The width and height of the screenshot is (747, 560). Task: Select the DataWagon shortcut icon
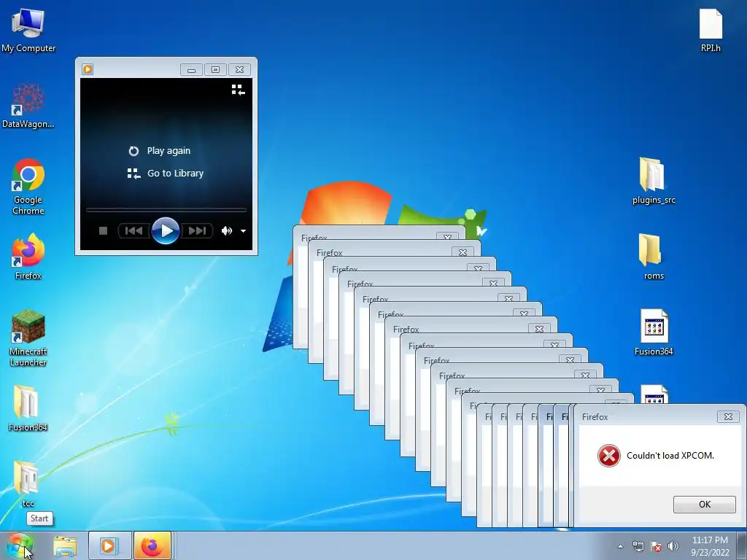(x=28, y=106)
